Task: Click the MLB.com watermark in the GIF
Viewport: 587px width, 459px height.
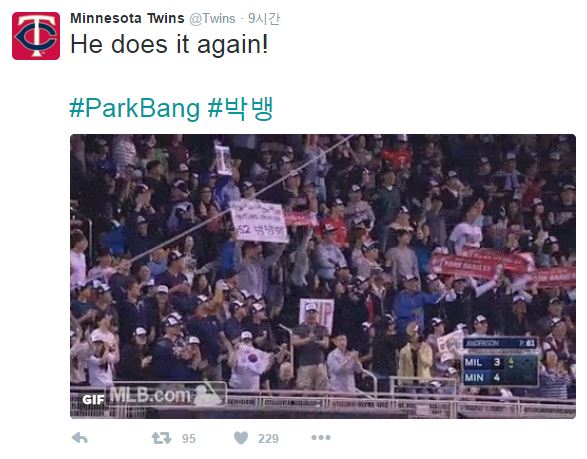Action: tap(149, 395)
